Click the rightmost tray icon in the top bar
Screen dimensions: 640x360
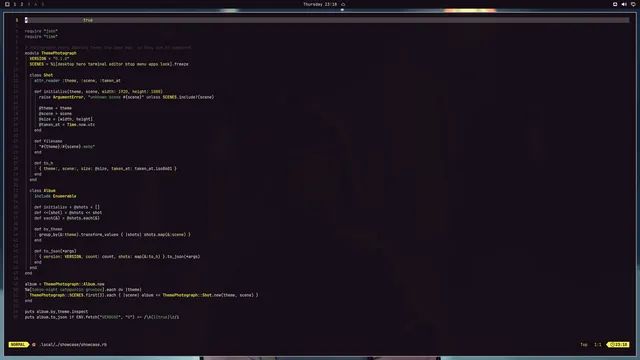(x=633, y=4)
